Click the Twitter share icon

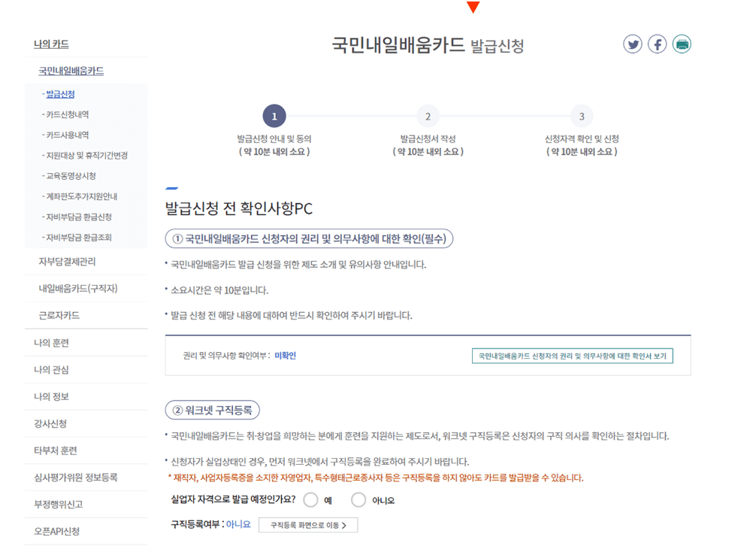pyautogui.click(x=634, y=44)
